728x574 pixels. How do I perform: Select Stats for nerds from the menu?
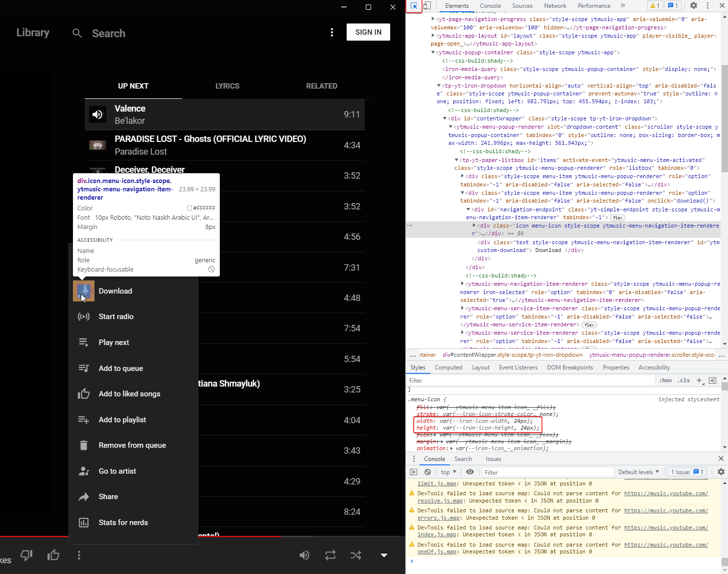click(x=123, y=522)
